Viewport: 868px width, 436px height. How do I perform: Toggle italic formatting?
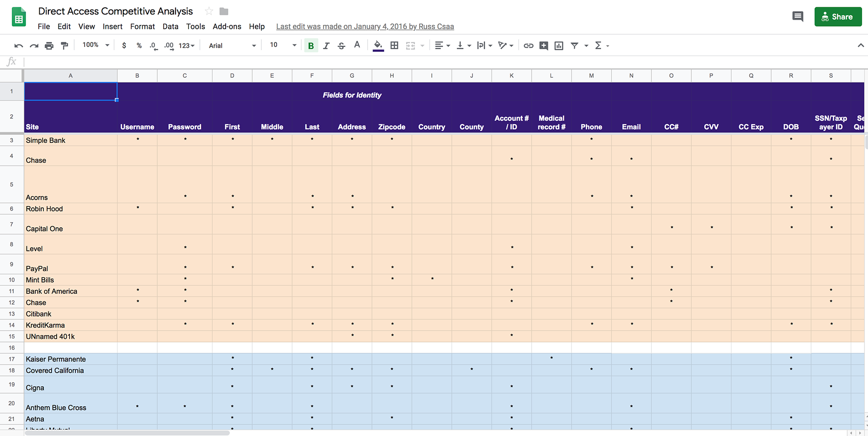point(326,46)
